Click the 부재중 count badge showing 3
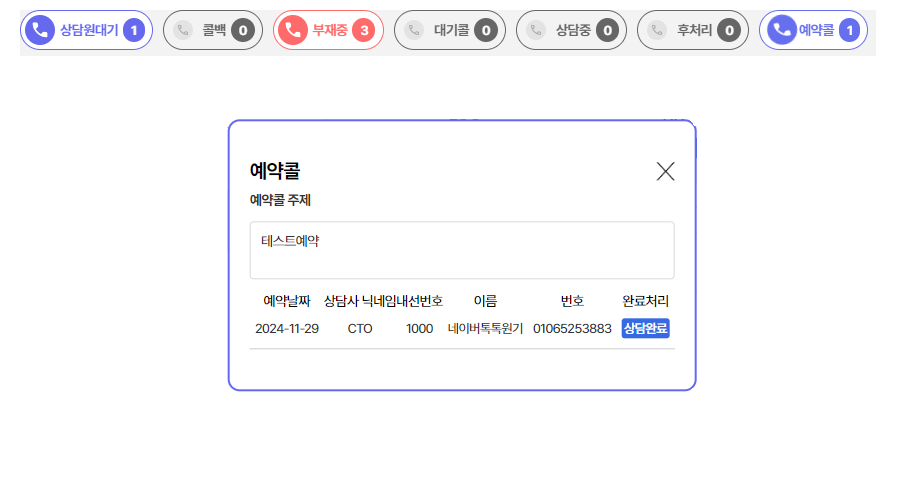Image resolution: width=909 pixels, height=496 pixels. pos(364,30)
